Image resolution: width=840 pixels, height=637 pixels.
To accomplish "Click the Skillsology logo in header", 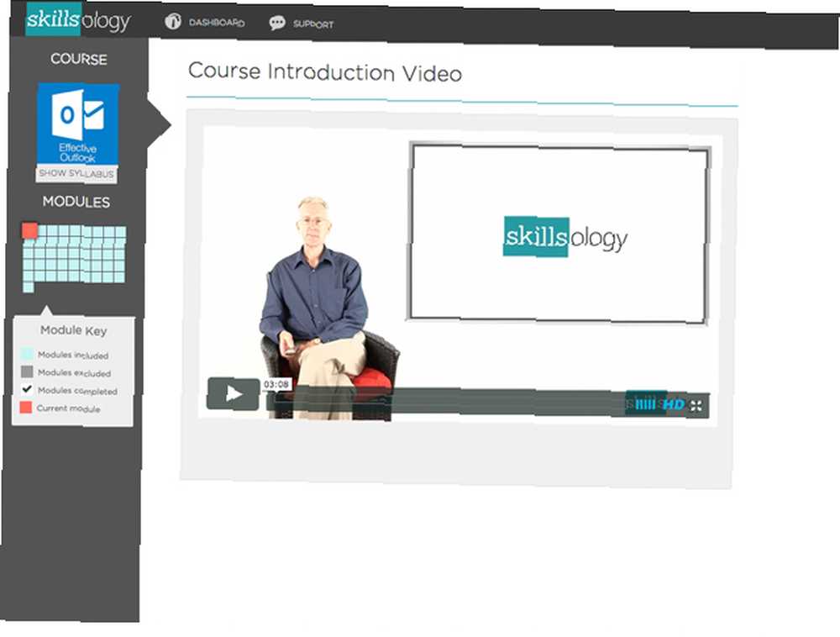I will point(78,19).
